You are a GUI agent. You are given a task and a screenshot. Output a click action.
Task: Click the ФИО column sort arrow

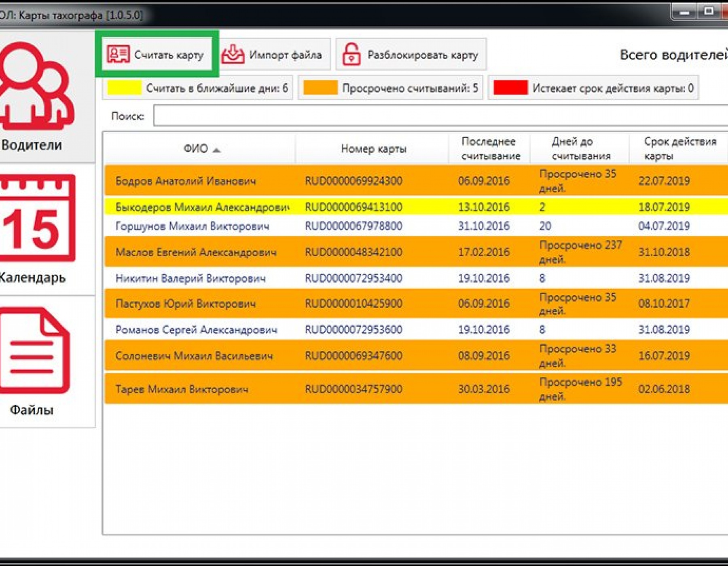[x=217, y=150]
